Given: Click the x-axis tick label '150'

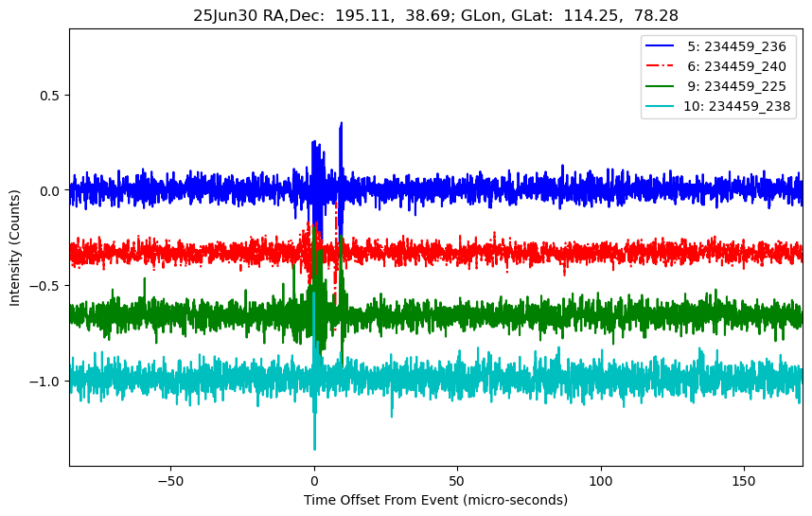Looking at the screenshot, I should click(744, 481).
